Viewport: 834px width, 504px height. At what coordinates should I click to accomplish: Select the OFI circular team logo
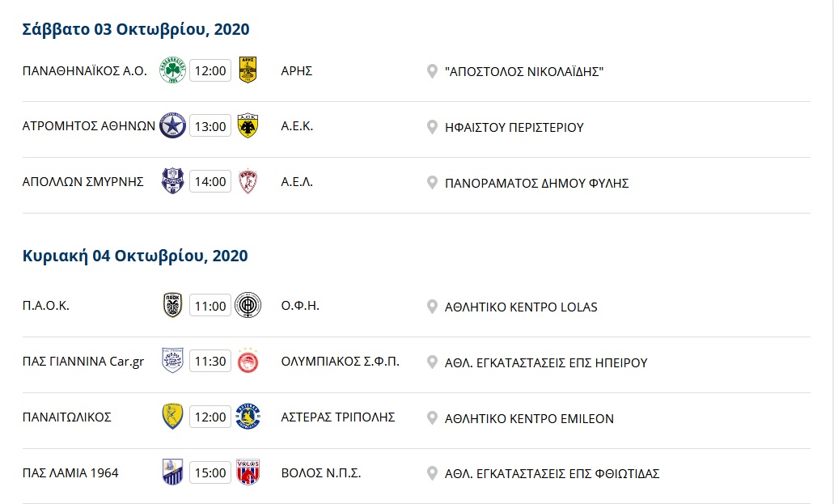click(248, 306)
